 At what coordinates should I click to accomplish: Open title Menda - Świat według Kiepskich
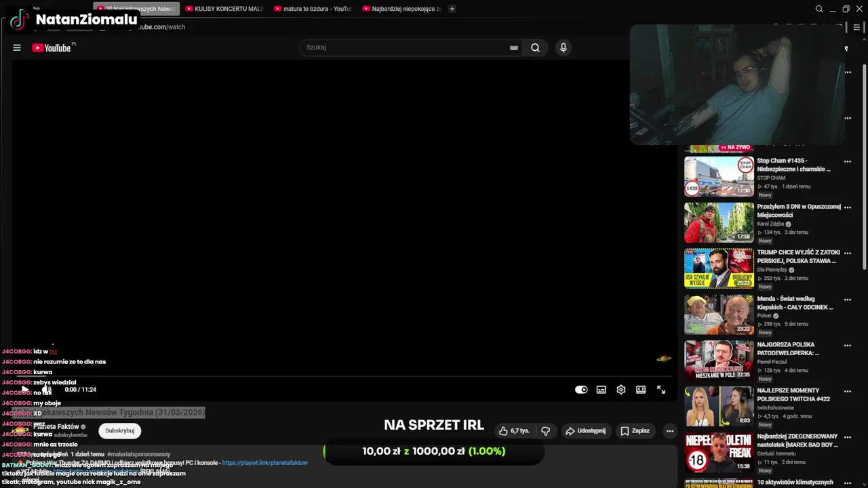click(x=795, y=303)
